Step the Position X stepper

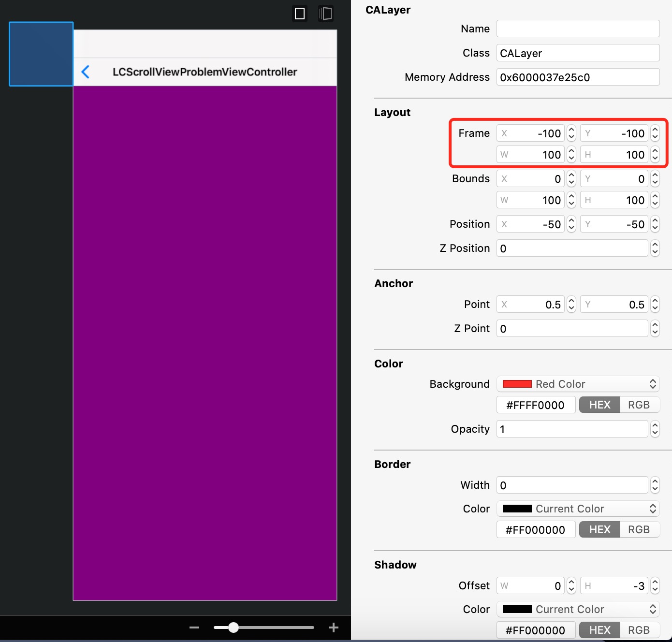pos(571,224)
